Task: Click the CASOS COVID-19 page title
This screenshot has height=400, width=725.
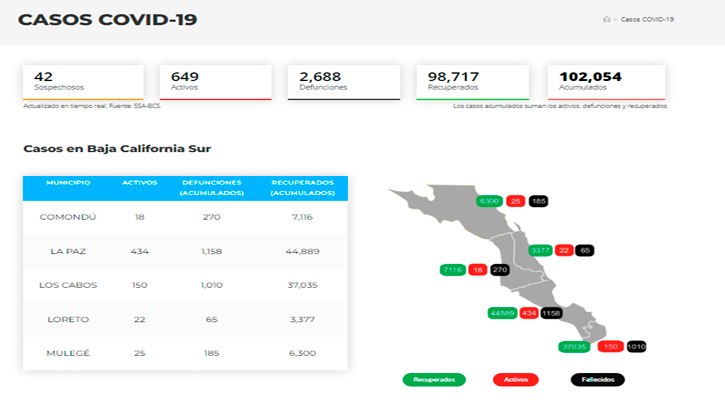Action: coord(107,20)
